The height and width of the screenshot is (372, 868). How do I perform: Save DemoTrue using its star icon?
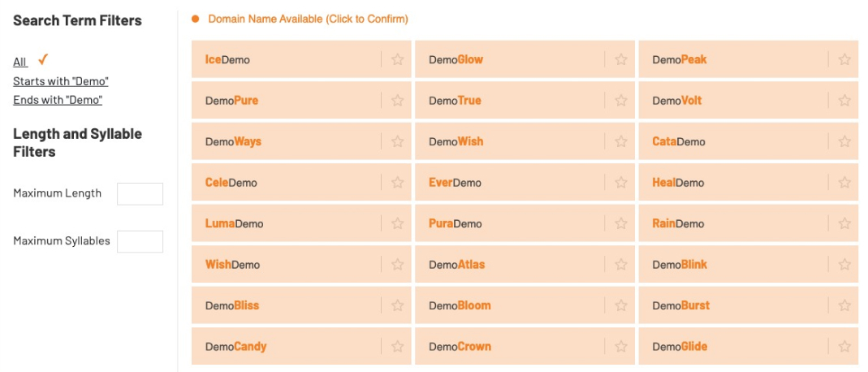coord(621,101)
